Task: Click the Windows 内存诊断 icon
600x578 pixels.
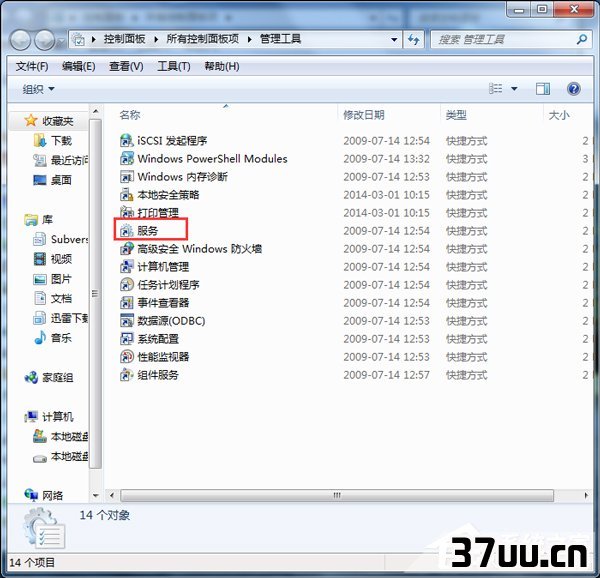Action: click(x=127, y=176)
